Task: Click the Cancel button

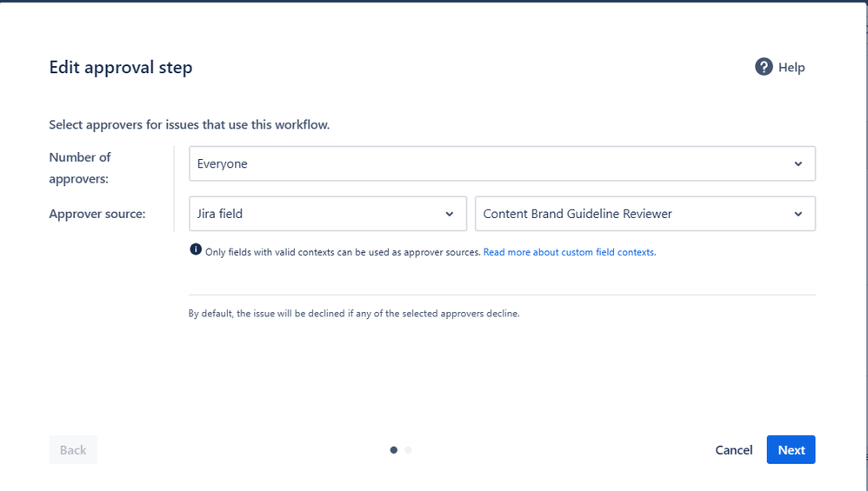Action: point(733,450)
